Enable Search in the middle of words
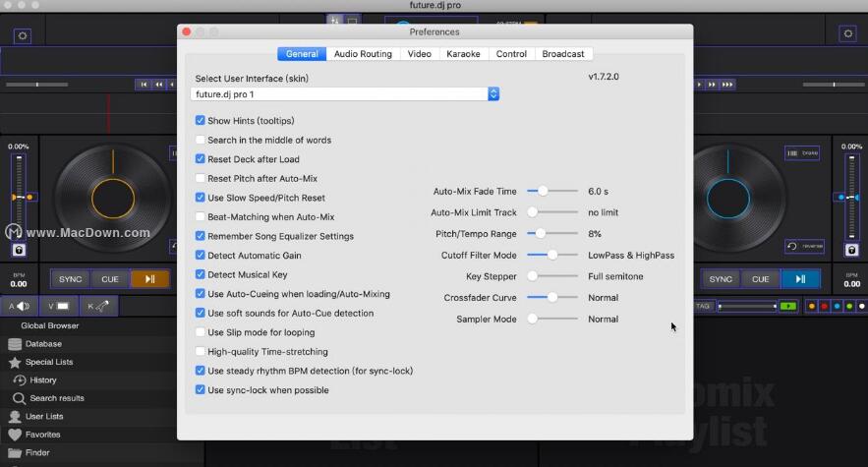 [201, 140]
